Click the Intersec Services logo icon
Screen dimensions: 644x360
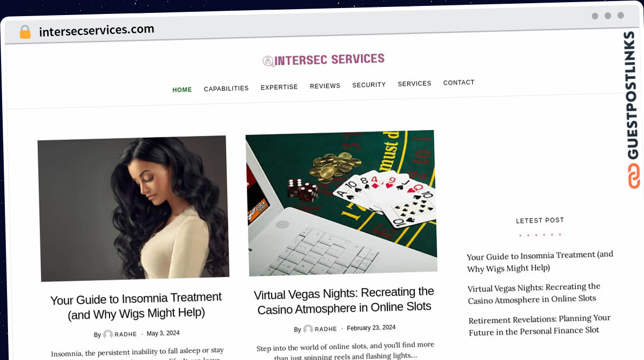pos(268,61)
